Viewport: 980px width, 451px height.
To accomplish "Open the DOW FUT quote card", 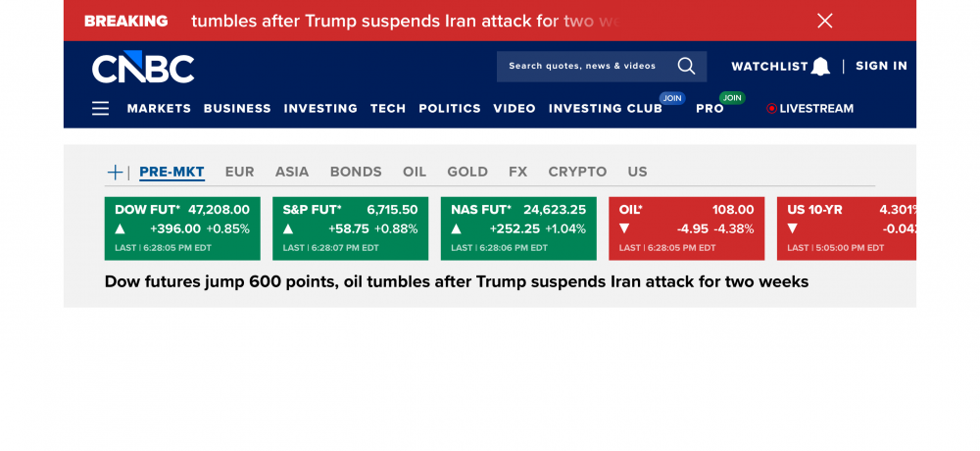I will click(182, 228).
